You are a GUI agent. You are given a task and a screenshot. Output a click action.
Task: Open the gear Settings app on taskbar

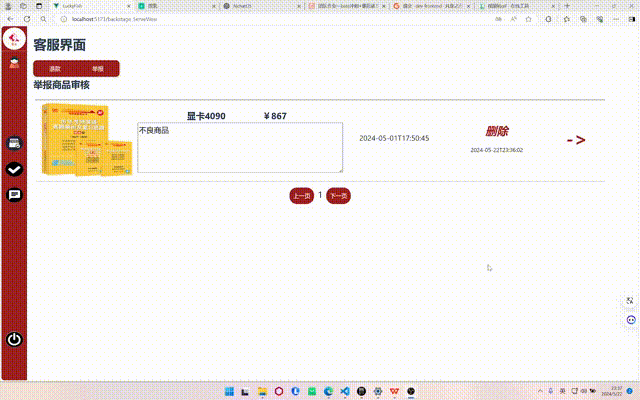[x=378, y=391]
